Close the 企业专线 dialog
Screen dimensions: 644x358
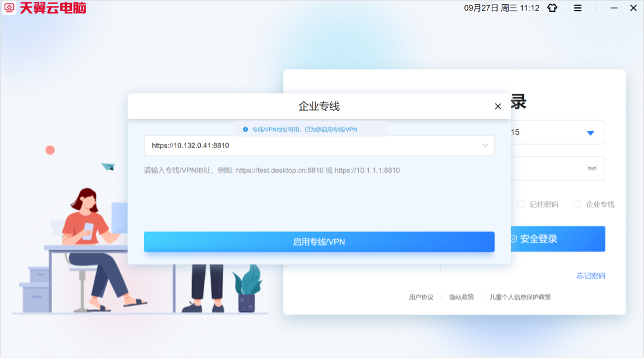[498, 106]
